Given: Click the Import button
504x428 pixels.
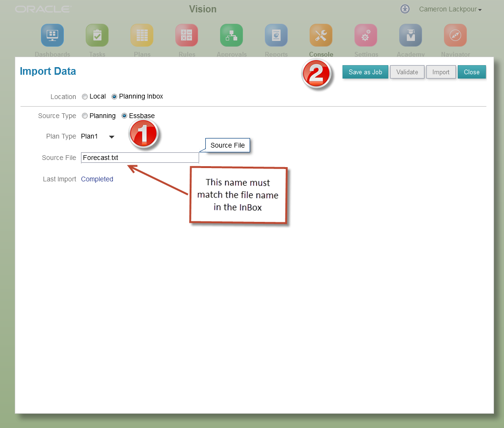Looking at the screenshot, I should 441,72.
